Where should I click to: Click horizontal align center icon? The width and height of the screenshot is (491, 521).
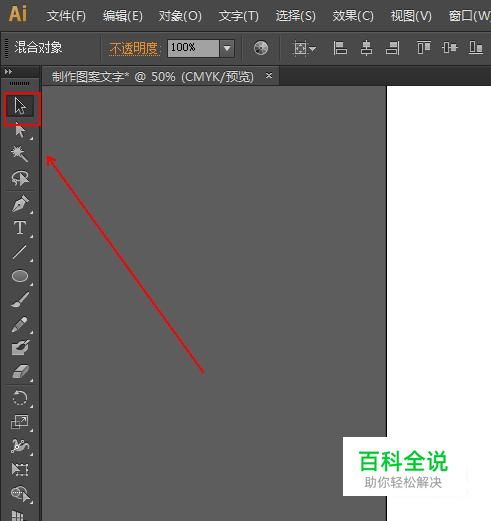pyautogui.click(x=366, y=48)
